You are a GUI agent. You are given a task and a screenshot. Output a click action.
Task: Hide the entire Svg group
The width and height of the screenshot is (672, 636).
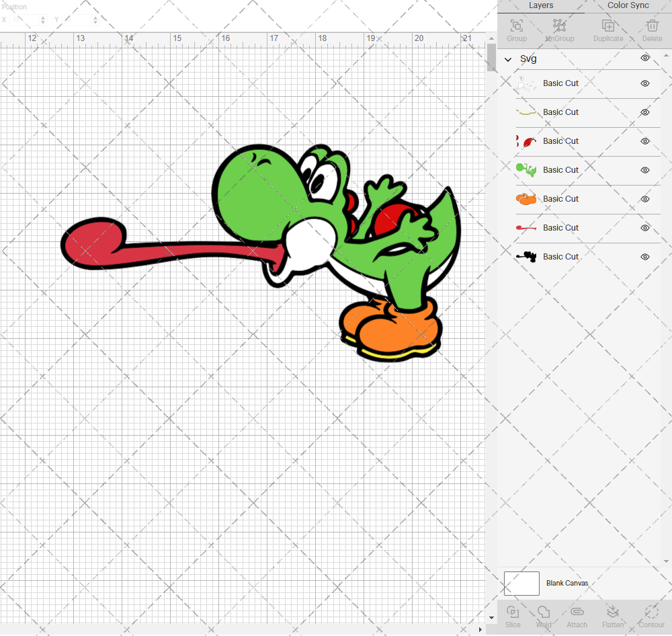click(x=645, y=58)
